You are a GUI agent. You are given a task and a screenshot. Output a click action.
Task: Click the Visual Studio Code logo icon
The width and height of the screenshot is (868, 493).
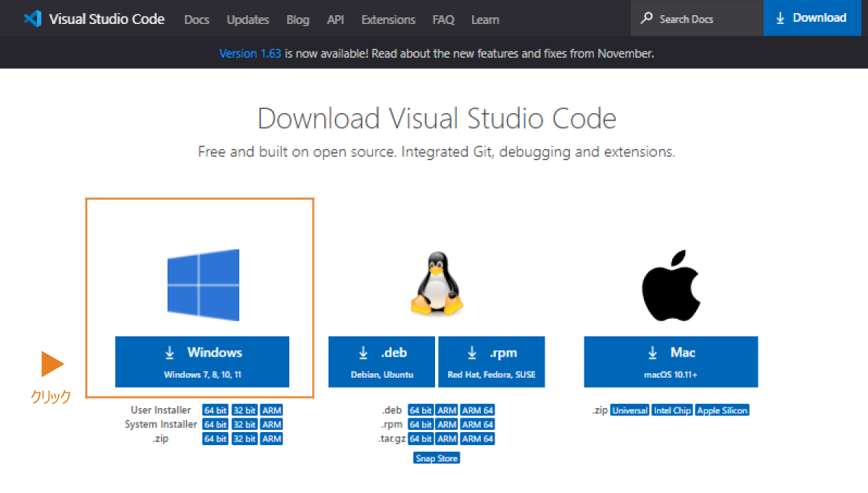pyautogui.click(x=33, y=19)
